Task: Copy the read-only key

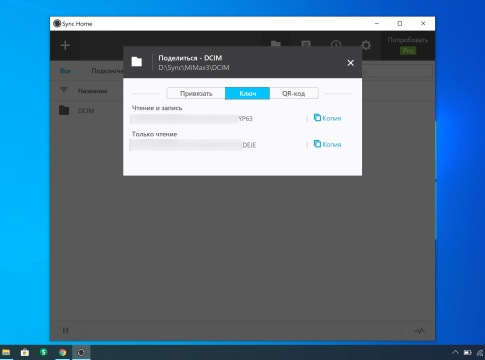Action: coord(327,144)
